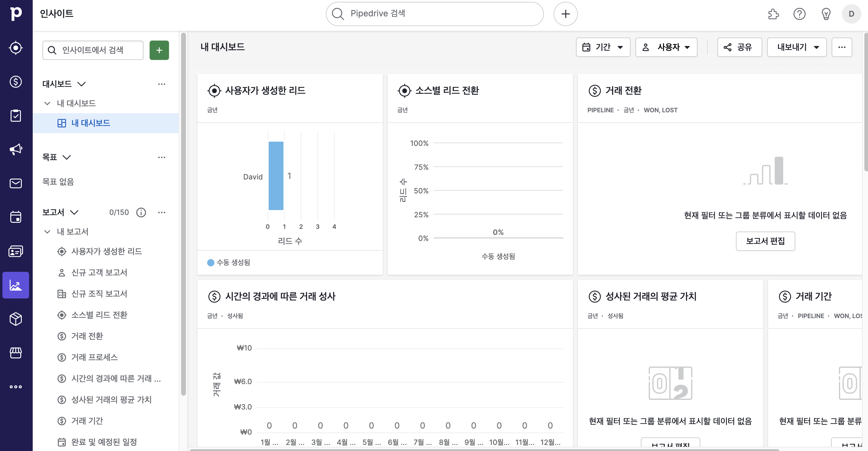Select 거래 프로세스 report in sidebar
This screenshot has width=868, height=451.
point(94,357)
